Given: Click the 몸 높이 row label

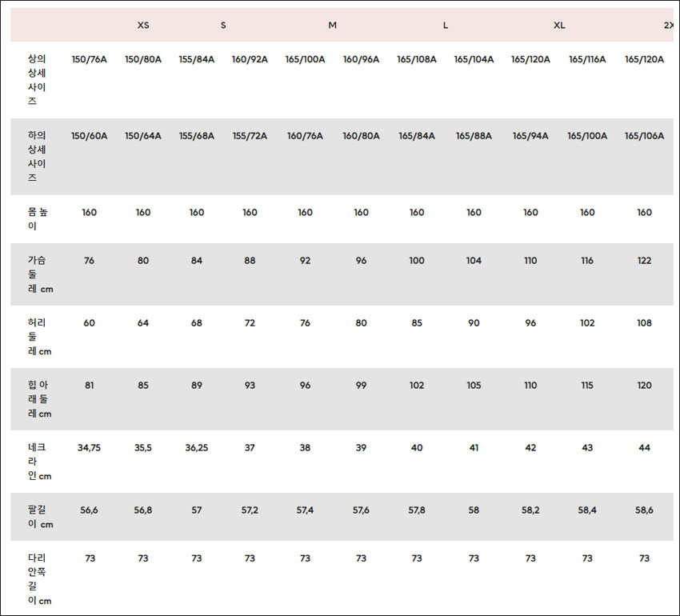Looking at the screenshot, I should (x=38, y=219).
